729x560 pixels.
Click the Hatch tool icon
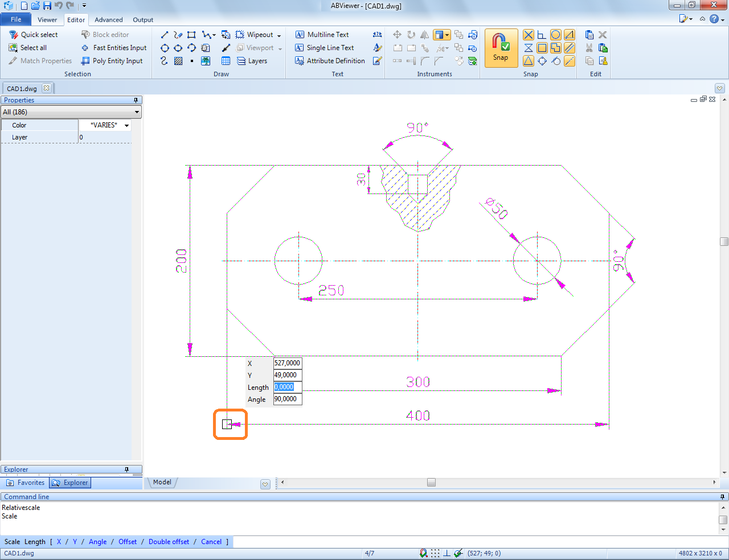coord(178,61)
